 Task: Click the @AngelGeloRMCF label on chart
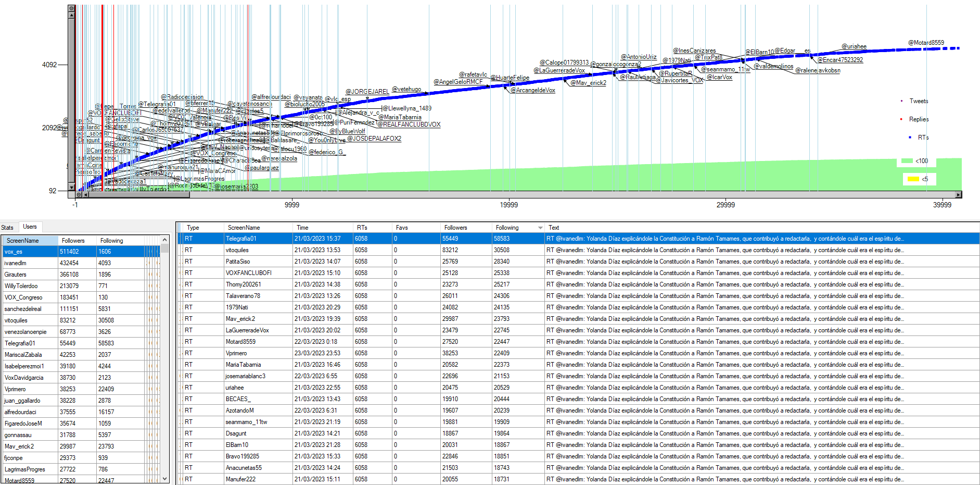point(458,82)
